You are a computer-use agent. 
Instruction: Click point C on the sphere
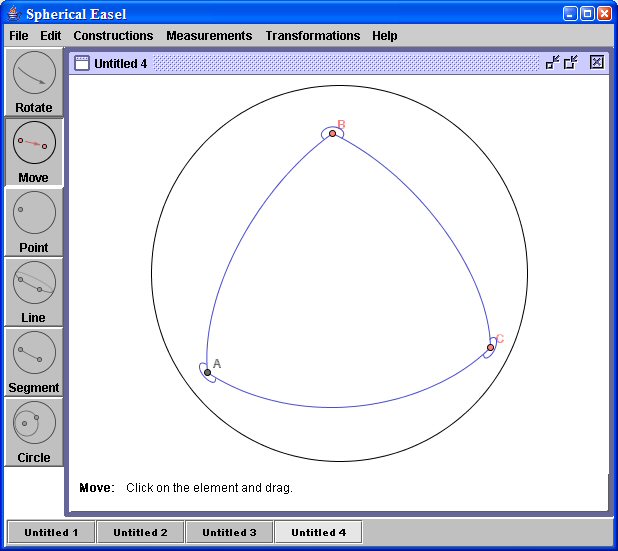point(490,347)
